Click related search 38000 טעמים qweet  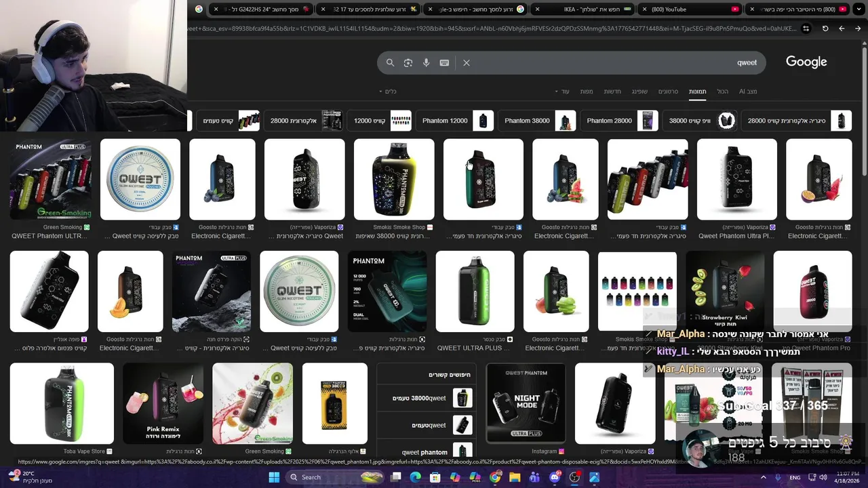425,398
